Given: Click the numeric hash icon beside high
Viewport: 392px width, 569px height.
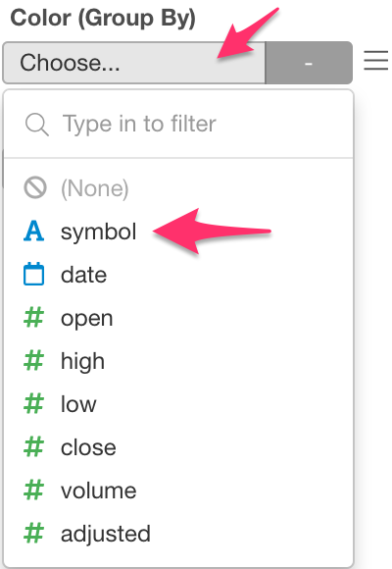Looking at the screenshot, I should 33,360.
